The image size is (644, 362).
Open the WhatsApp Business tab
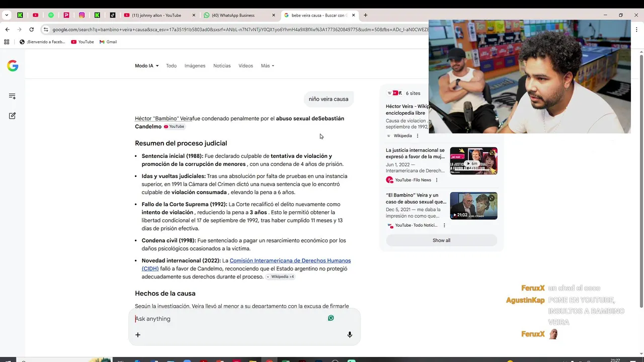tap(233, 15)
